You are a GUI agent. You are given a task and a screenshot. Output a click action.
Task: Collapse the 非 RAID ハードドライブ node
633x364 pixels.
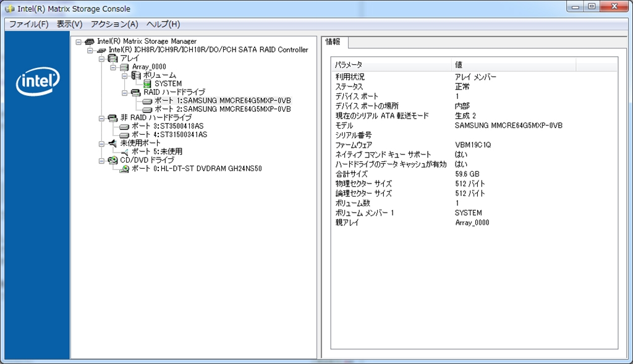click(x=102, y=118)
